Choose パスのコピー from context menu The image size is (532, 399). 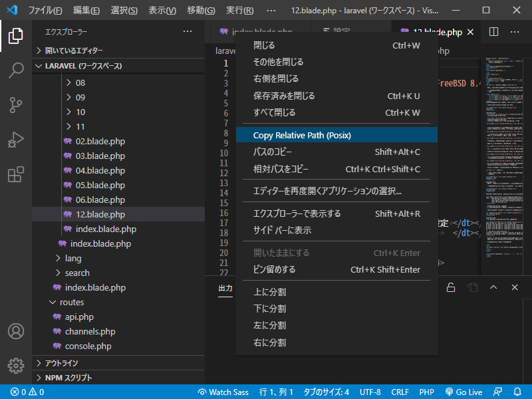pos(272,152)
